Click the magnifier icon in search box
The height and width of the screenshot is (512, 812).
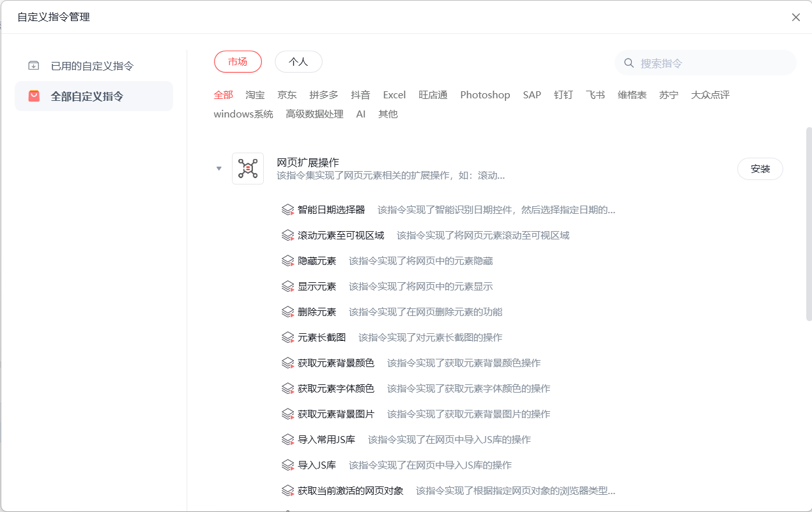(x=629, y=63)
